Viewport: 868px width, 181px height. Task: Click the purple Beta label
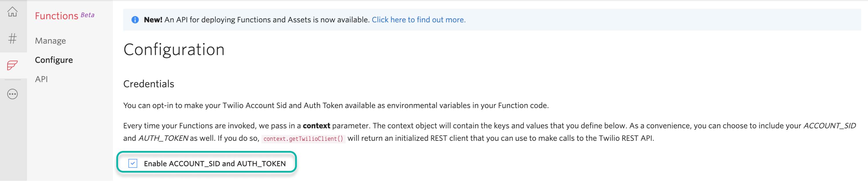coord(88,15)
